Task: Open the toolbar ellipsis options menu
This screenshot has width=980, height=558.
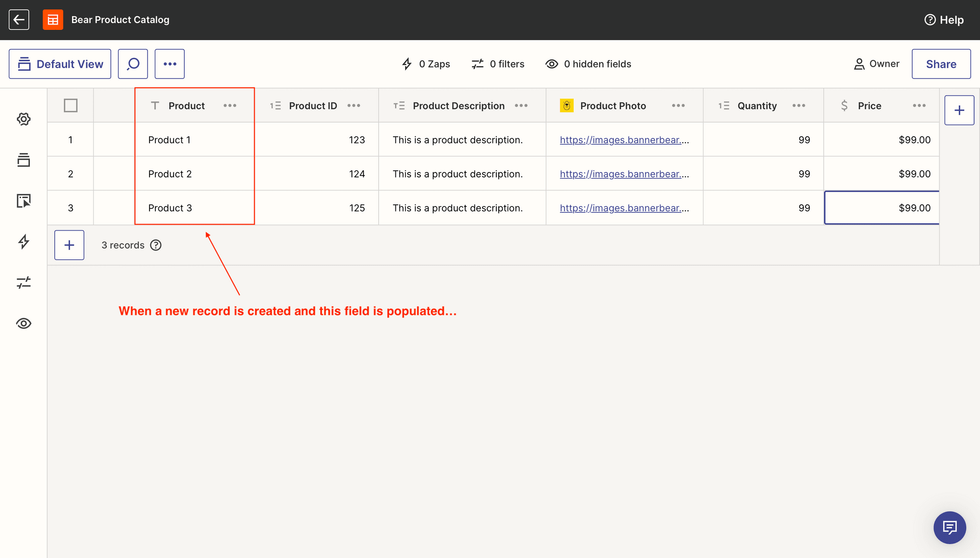Action: tap(170, 64)
